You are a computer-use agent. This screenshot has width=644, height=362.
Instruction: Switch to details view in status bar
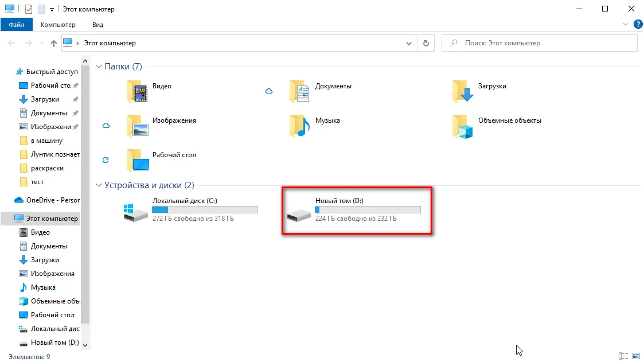[623, 356]
